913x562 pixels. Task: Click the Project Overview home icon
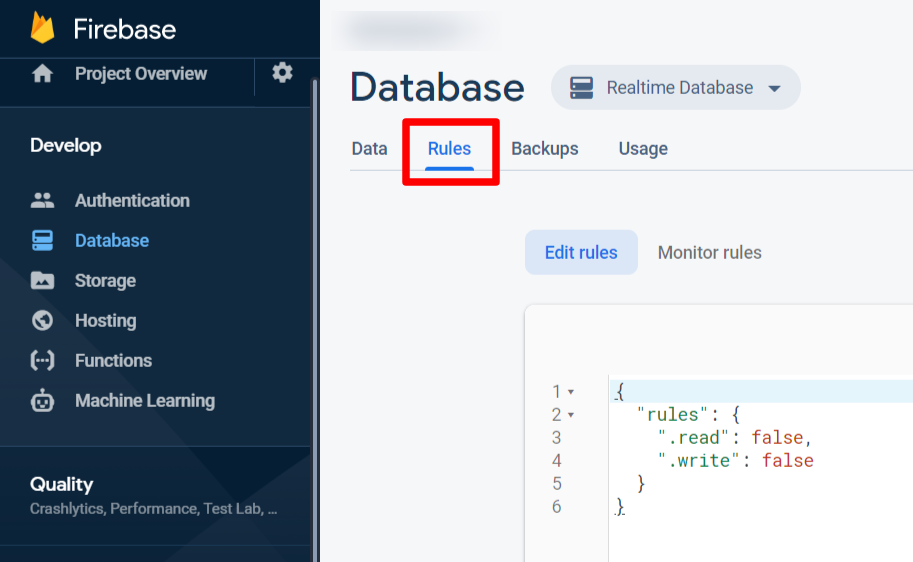[43, 73]
